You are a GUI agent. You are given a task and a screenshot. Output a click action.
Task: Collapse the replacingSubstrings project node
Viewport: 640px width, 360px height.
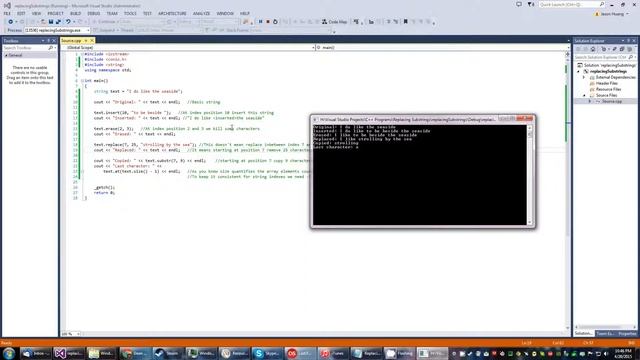click(x=578, y=71)
